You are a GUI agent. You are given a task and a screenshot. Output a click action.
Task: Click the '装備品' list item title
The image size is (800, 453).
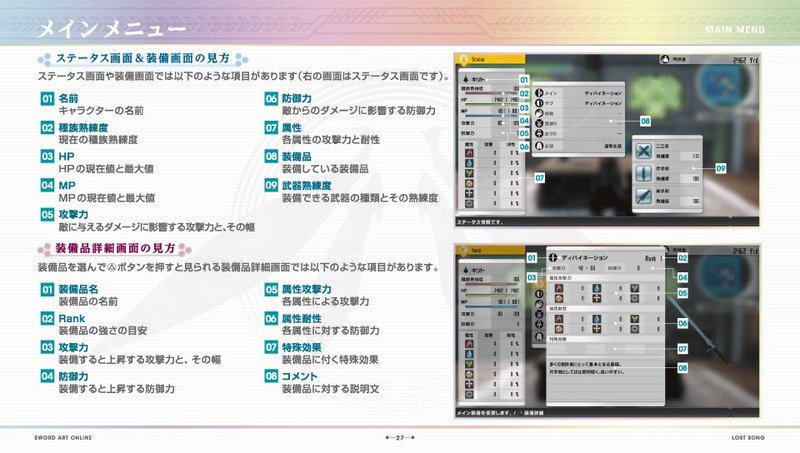tap(296, 157)
